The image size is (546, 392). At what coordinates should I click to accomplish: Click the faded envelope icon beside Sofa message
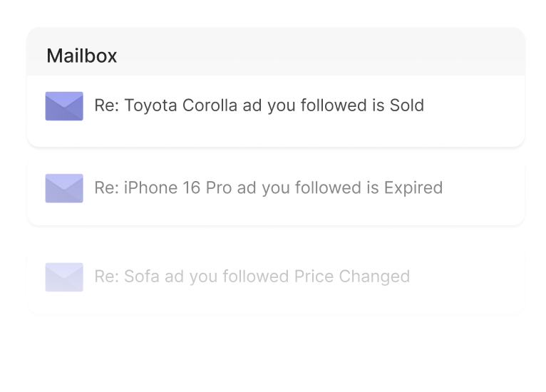[64, 277]
